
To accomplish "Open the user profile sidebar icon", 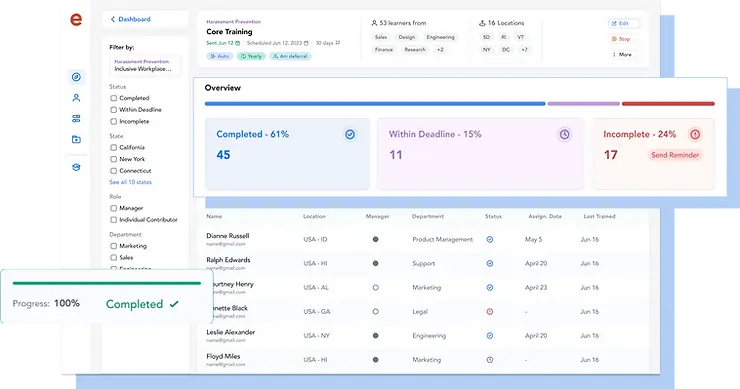I will click(x=76, y=98).
